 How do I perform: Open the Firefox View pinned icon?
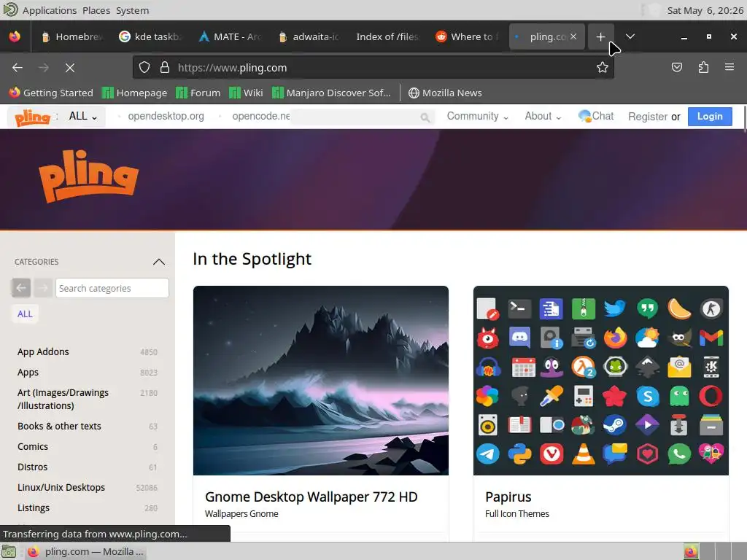15,36
